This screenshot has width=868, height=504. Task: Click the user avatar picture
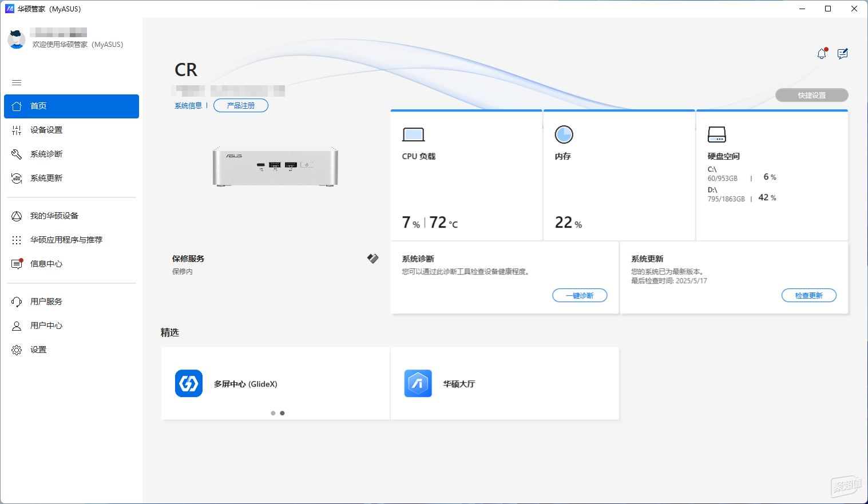click(x=16, y=39)
